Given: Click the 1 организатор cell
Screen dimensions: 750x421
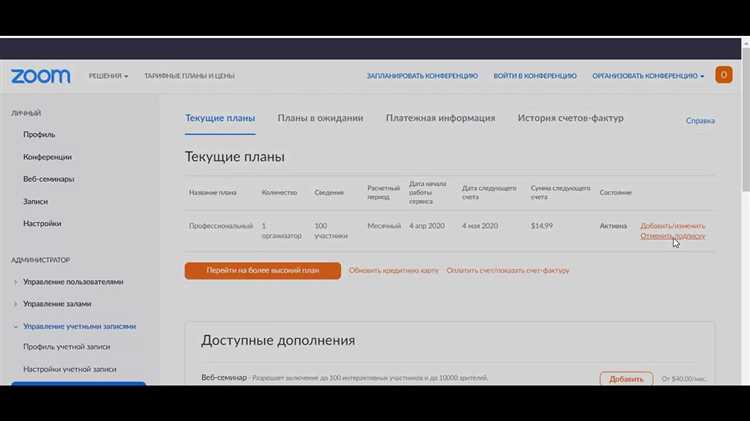Looking at the screenshot, I should 282,231.
